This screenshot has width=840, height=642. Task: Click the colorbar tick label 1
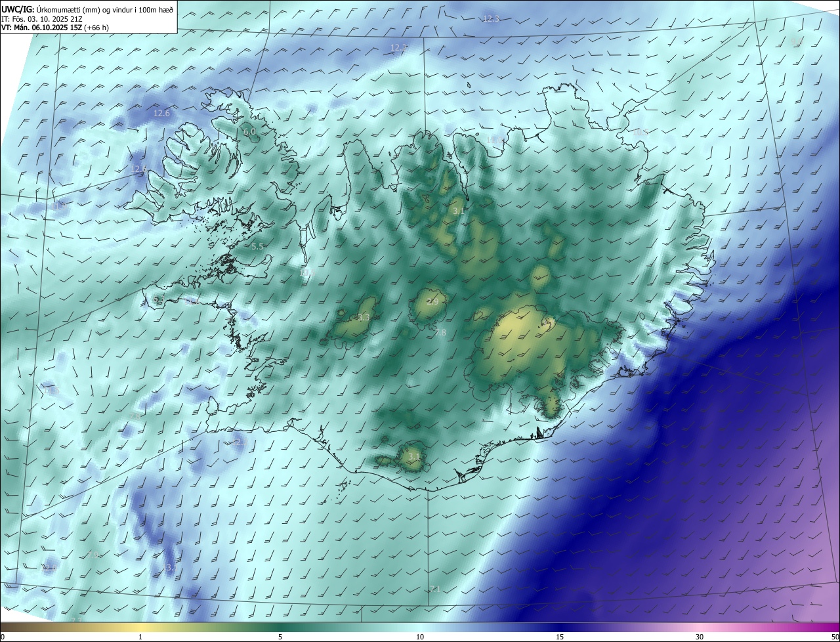(x=140, y=637)
